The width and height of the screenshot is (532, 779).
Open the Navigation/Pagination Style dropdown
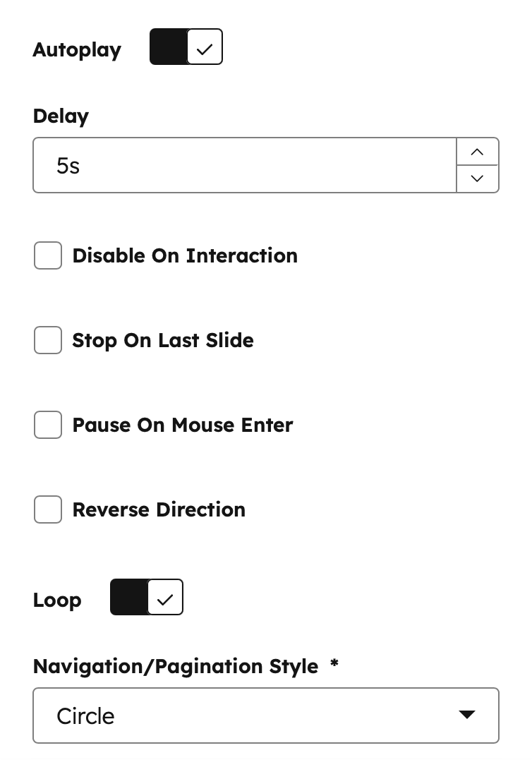[266, 715]
